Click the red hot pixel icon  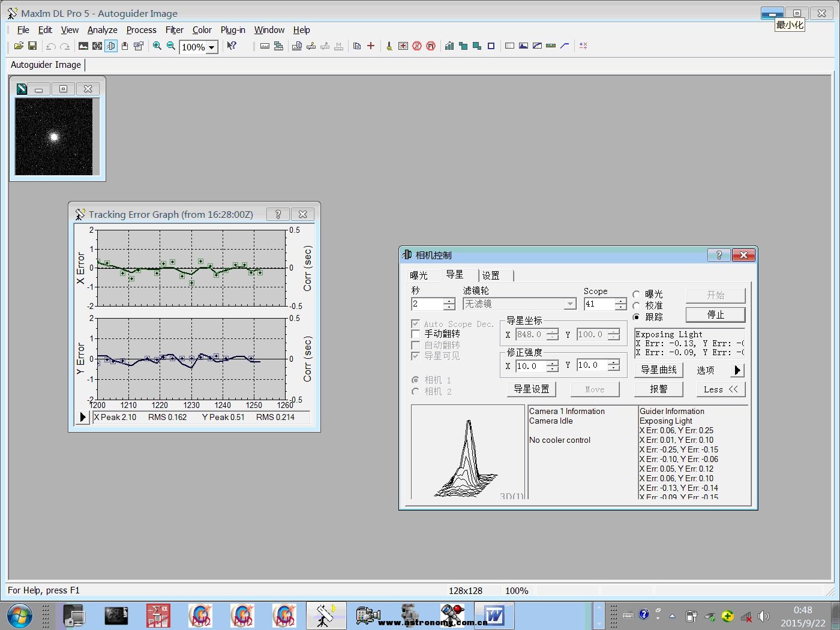[x=403, y=46]
